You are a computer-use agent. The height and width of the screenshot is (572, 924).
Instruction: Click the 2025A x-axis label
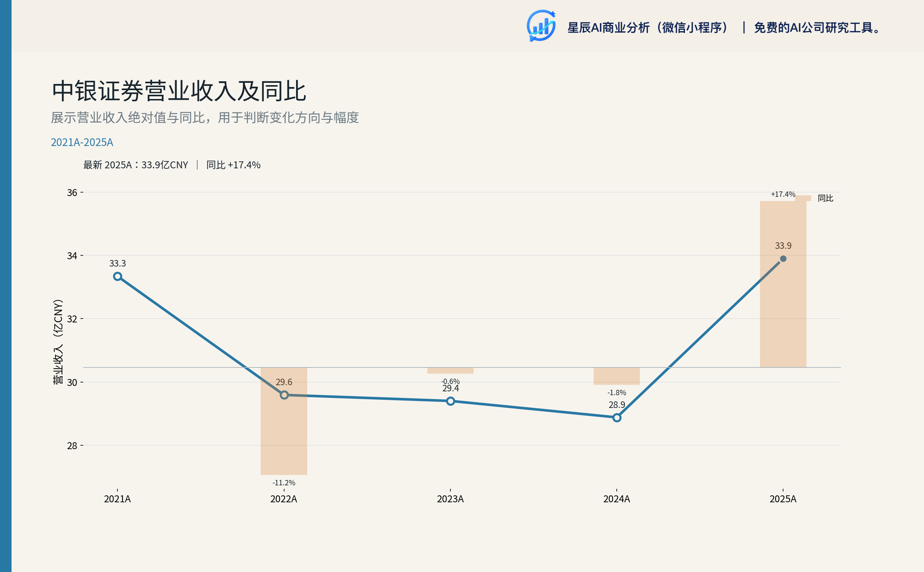click(x=783, y=499)
